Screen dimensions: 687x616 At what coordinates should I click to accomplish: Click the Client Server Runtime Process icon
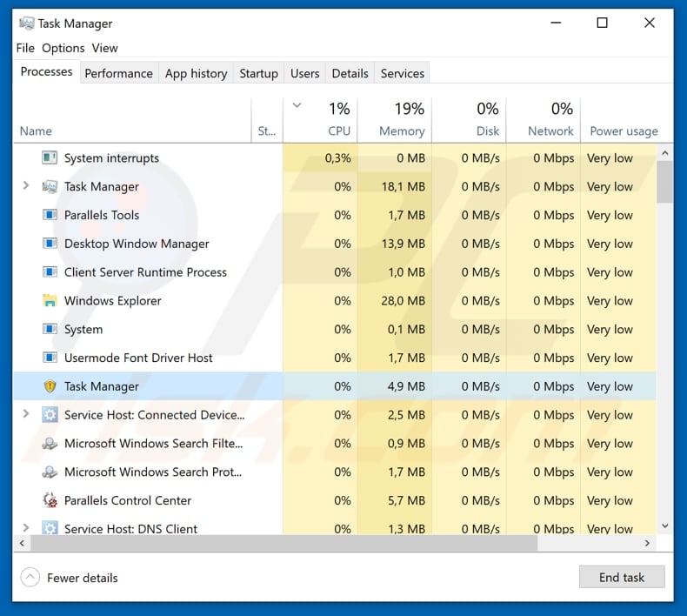[50, 271]
